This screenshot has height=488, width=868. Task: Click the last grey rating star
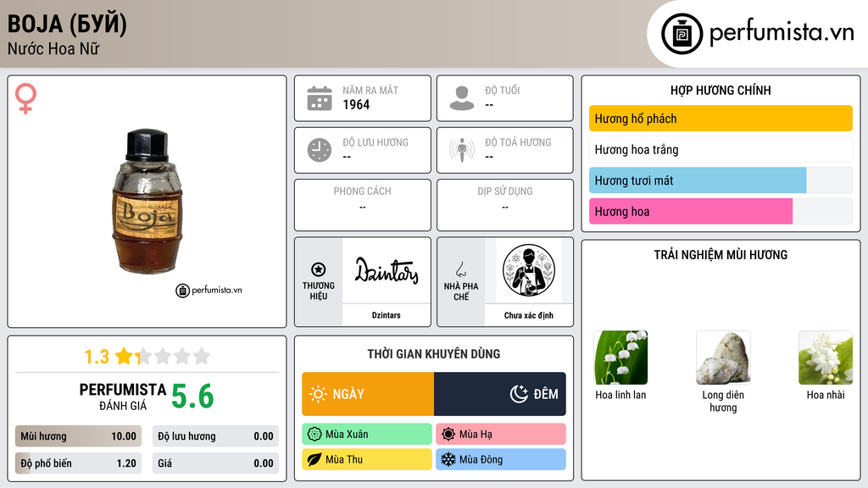coord(202,356)
